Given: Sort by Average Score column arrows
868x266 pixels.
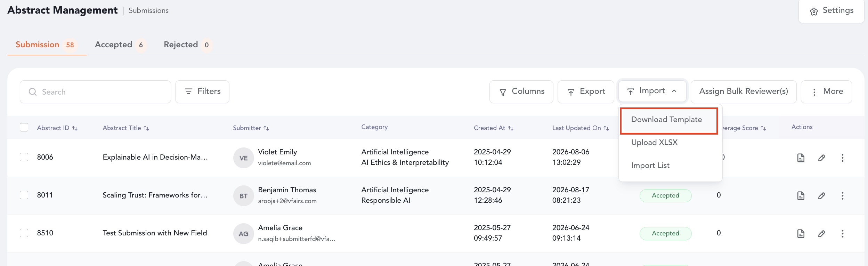Looking at the screenshot, I should click(x=763, y=128).
